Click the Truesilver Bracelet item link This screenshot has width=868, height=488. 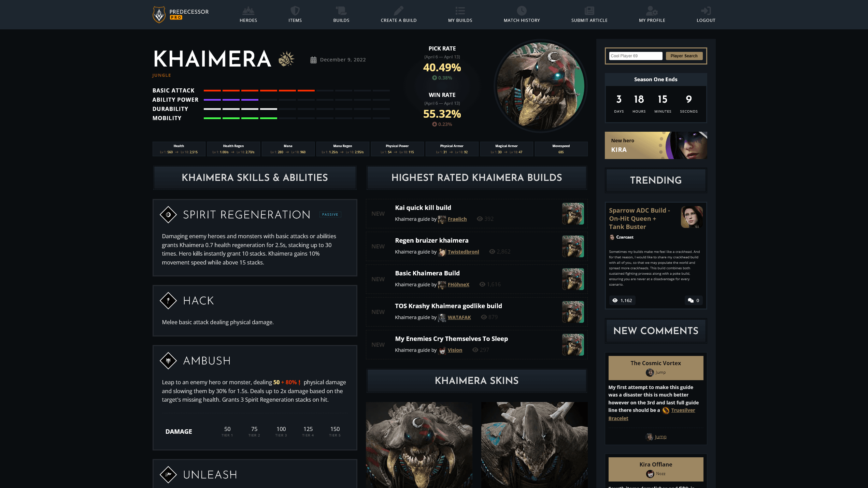point(652,414)
